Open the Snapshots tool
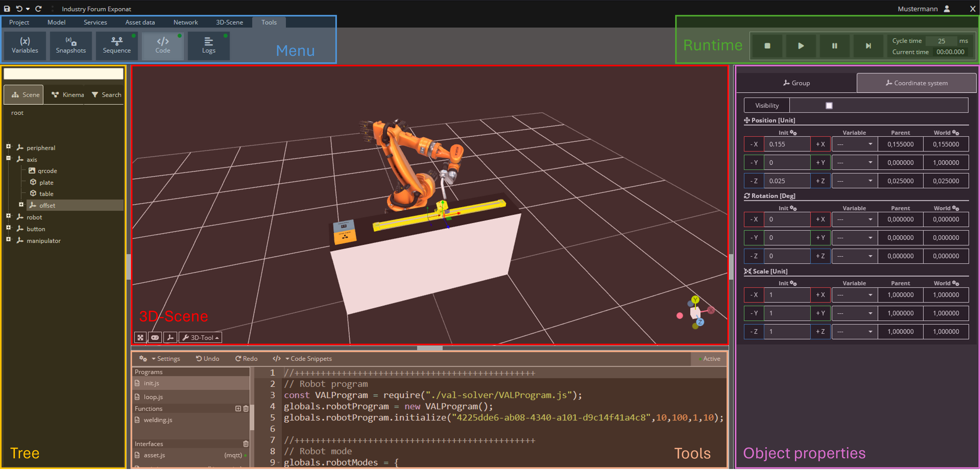This screenshot has height=473, width=980. point(71,45)
